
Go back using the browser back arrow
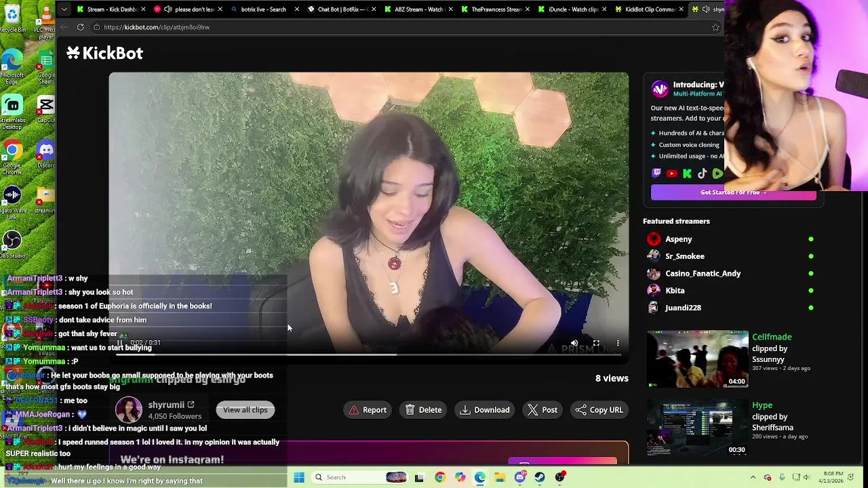(64, 27)
